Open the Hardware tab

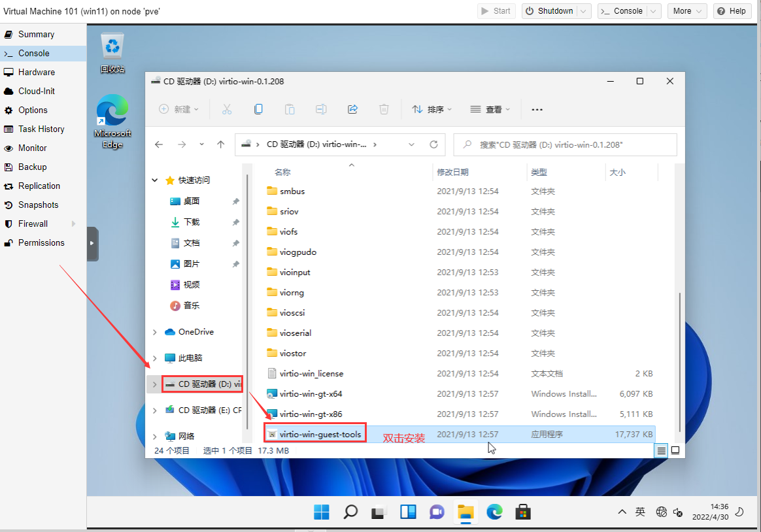coord(43,73)
